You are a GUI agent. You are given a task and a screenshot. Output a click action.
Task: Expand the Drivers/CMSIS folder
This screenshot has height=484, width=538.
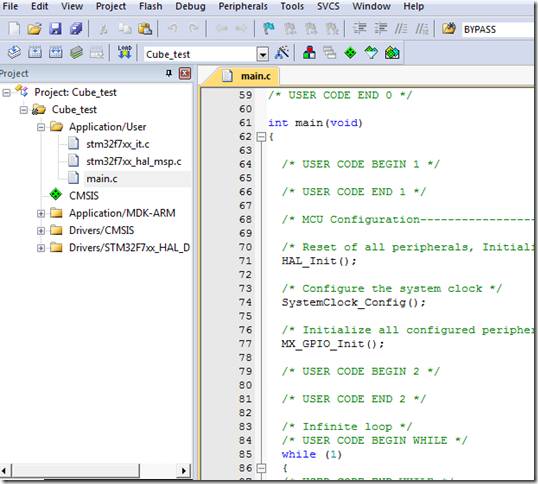(41, 231)
